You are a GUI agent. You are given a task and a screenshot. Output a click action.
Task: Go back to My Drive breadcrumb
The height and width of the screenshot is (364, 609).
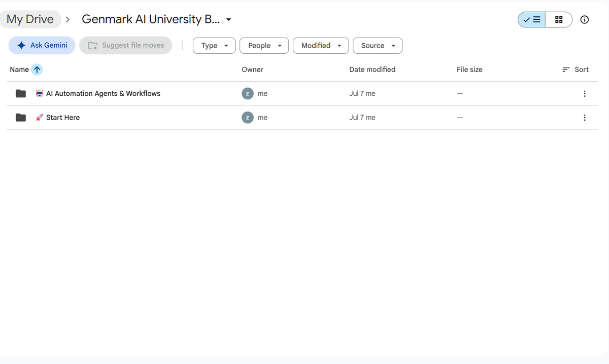(30, 19)
